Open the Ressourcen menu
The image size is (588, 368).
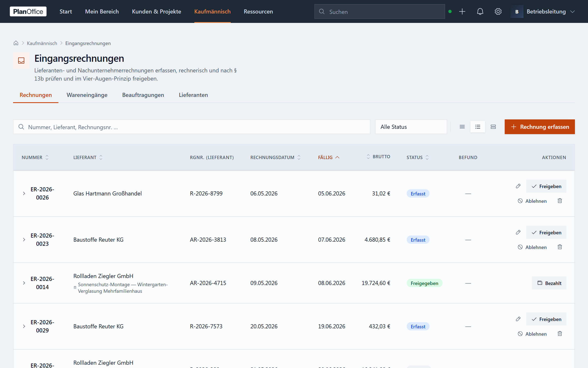coord(258,11)
